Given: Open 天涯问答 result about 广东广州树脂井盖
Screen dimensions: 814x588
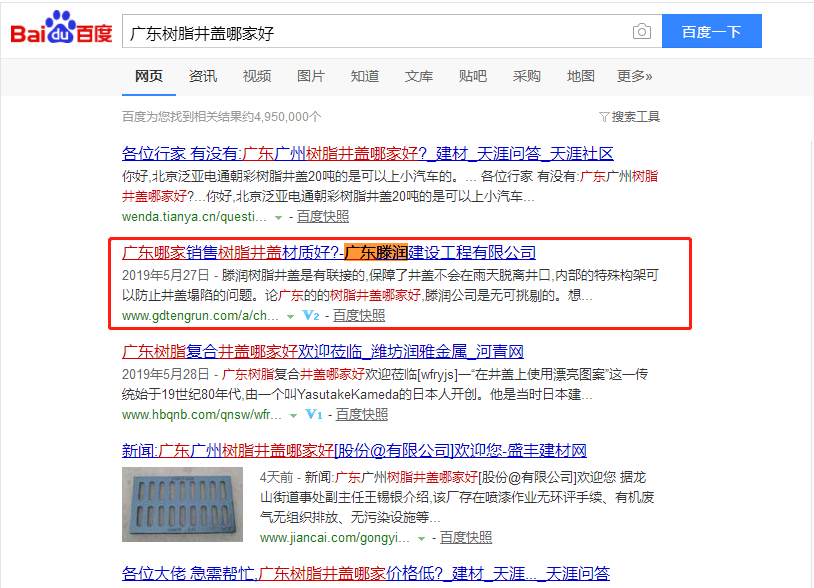Looking at the screenshot, I should [368, 154].
